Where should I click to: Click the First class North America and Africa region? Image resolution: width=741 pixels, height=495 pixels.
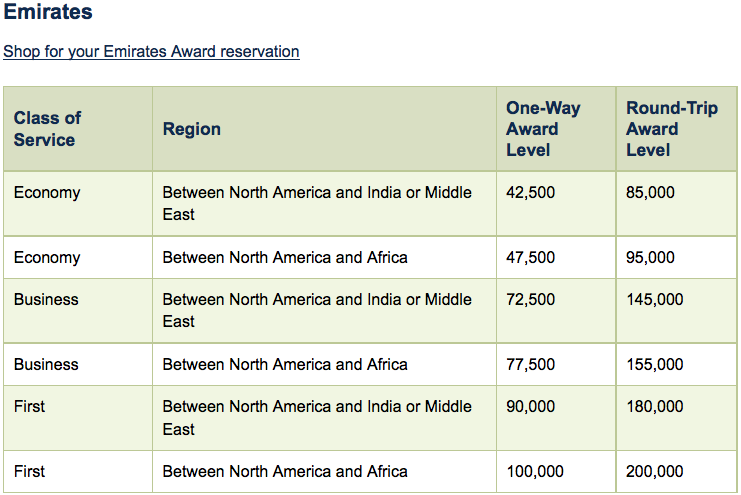(x=285, y=471)
